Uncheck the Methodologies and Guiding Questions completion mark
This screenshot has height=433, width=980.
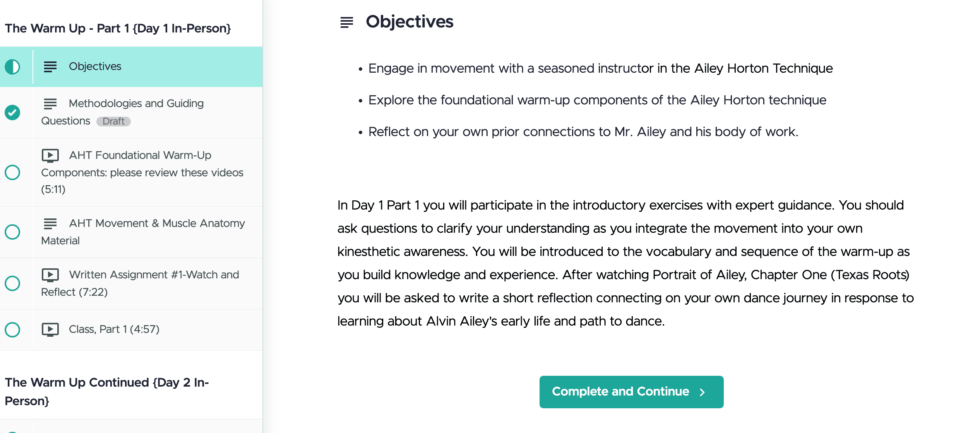pos(12,113)
